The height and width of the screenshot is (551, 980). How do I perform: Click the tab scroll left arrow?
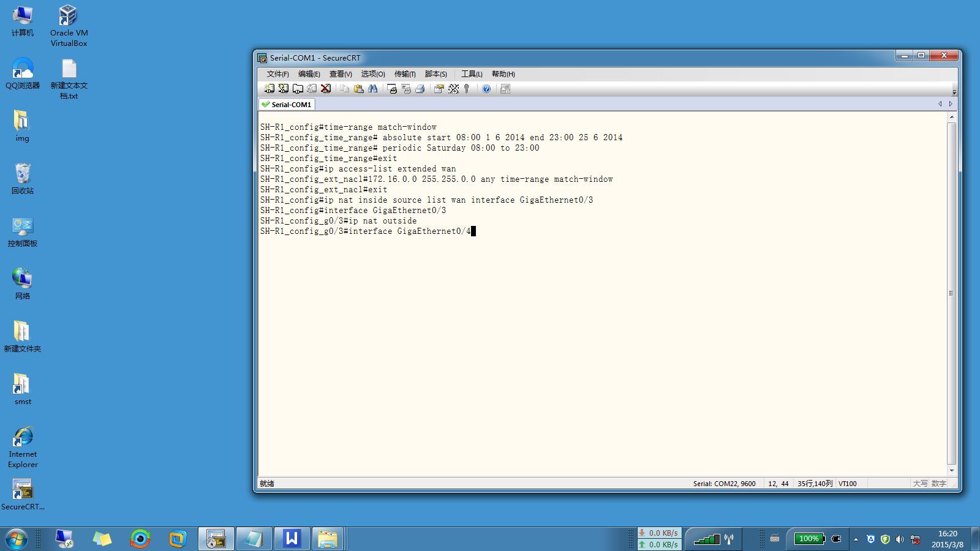point(940,104)
